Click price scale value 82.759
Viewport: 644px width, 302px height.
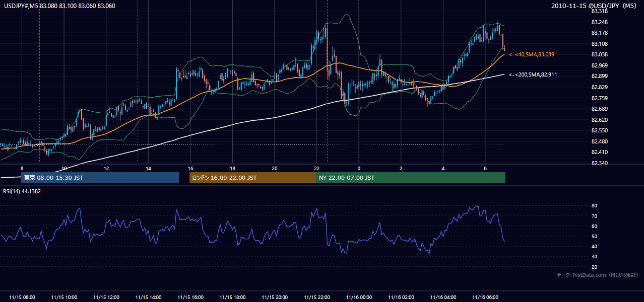tap(599, 98)
